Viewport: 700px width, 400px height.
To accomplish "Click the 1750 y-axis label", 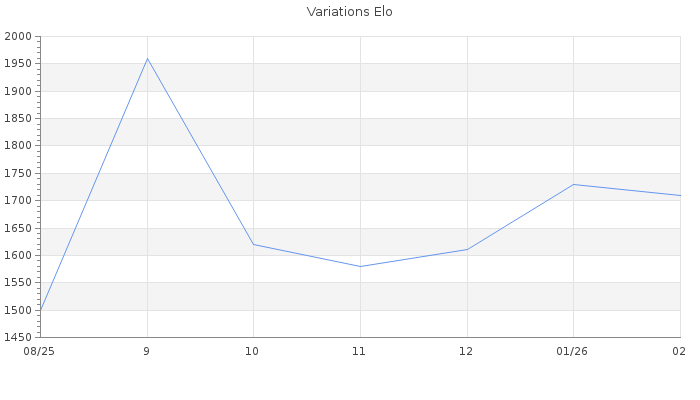I will coord(19,173).
